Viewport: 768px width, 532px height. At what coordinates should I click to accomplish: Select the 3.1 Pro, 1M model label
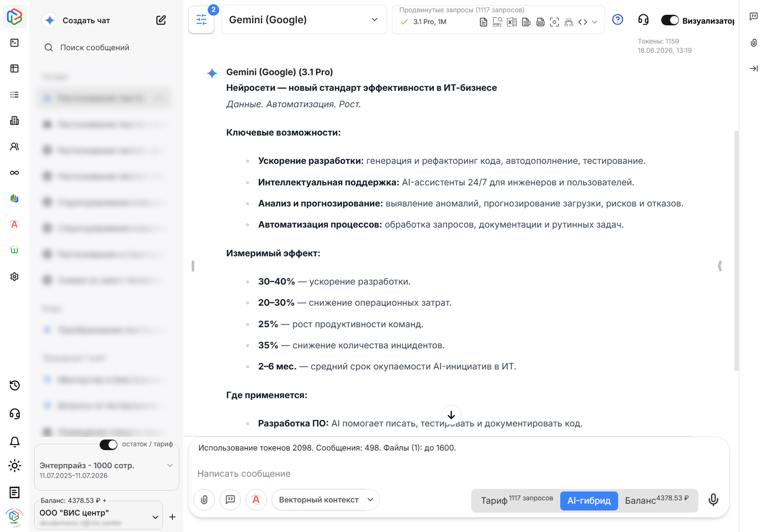tap(430, 22)
